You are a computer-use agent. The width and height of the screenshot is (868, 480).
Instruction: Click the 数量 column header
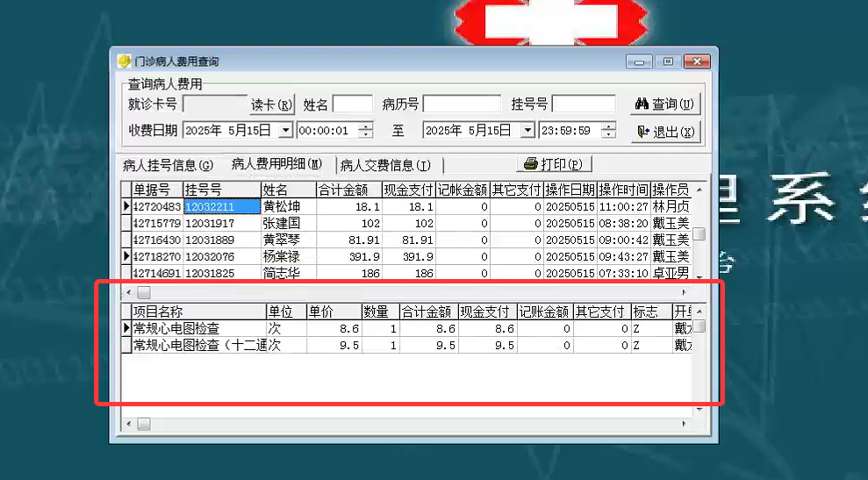coord(380,312)
